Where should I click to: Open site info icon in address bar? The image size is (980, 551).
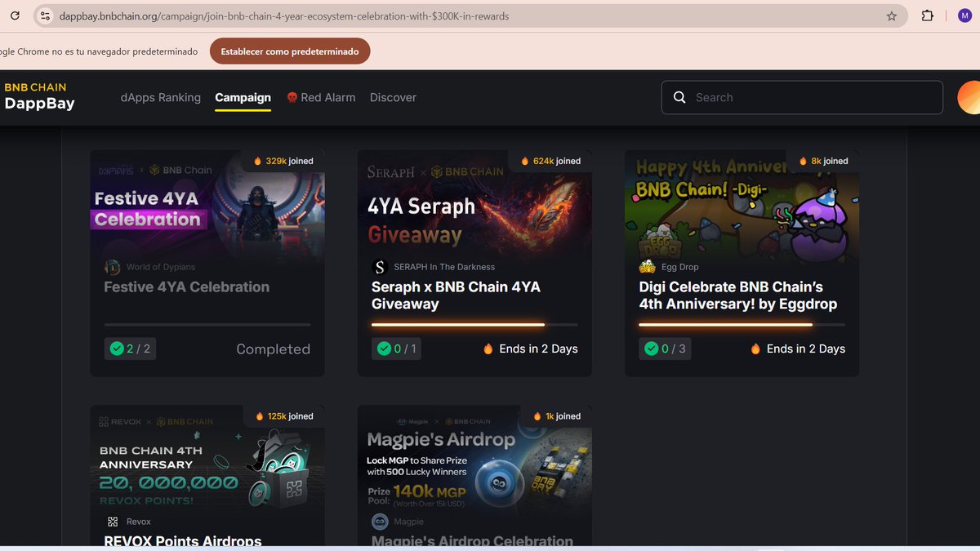pos(45,16)
